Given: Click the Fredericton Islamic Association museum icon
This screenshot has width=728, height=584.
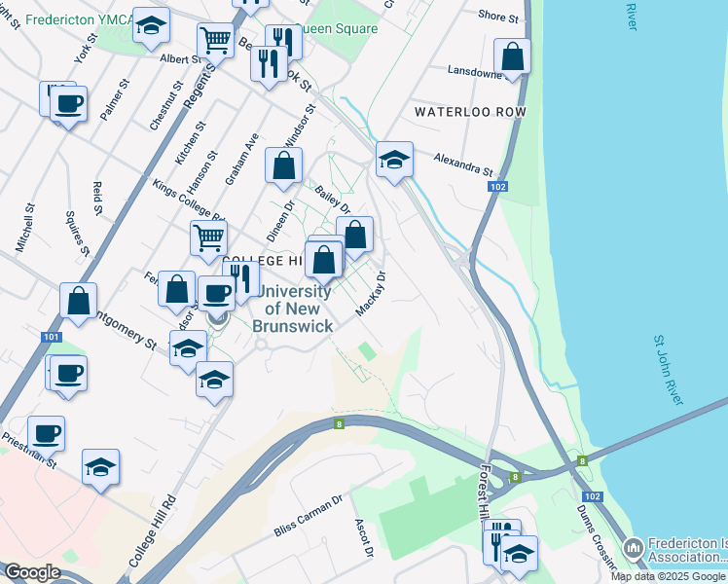Looking at the screenshot, I should (x=634, y=548).
